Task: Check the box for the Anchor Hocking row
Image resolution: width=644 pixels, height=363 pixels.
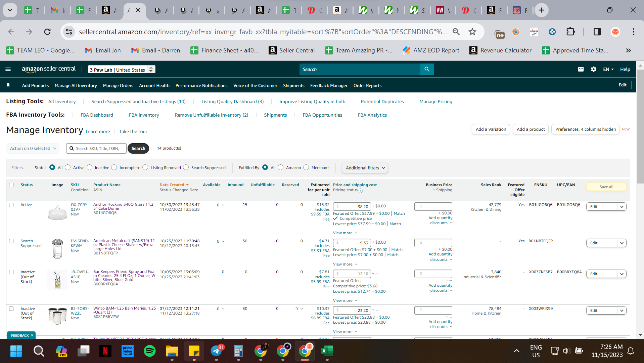Action: tap(11, 205)
